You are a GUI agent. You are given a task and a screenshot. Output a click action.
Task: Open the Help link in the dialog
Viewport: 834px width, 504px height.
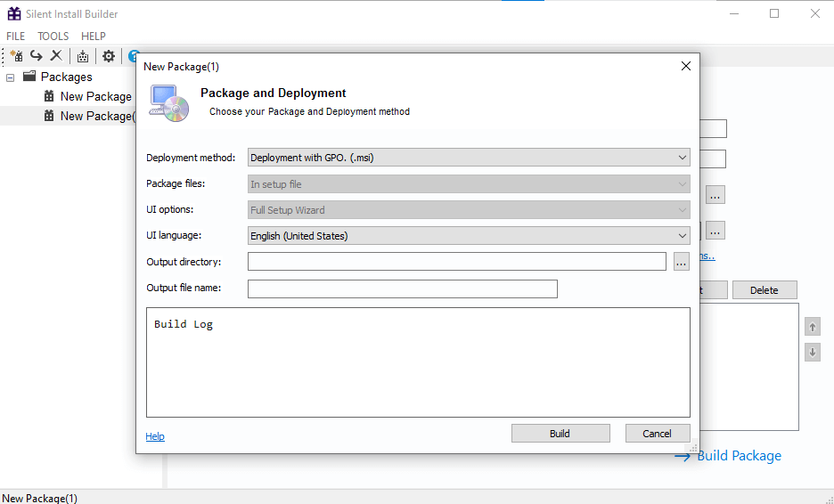155,436
